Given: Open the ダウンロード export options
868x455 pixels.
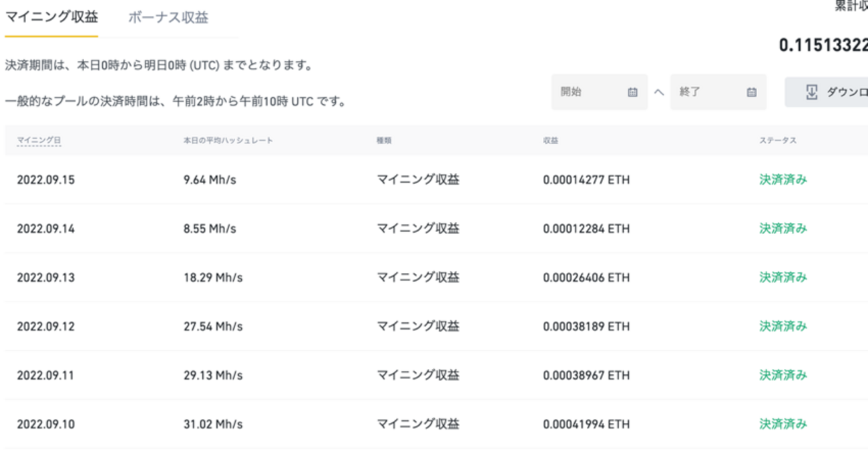Looking at the screenshot, I should (835, 91).
